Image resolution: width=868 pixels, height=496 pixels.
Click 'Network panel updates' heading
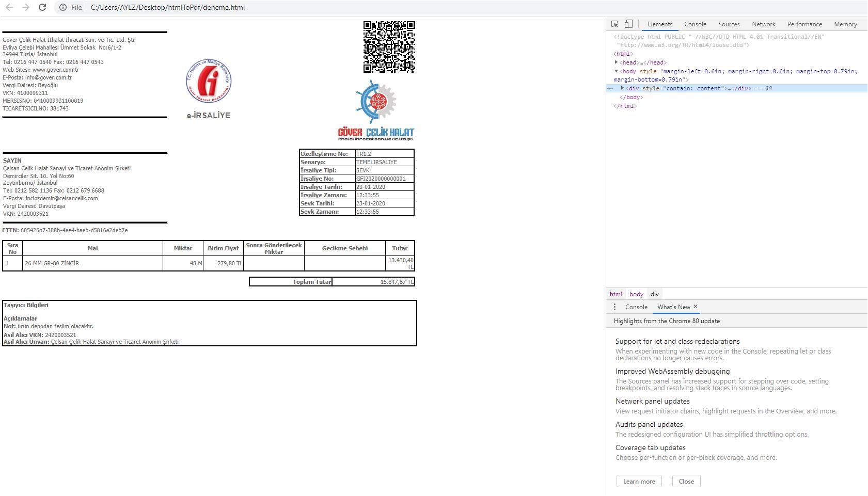tap(653, 401)
